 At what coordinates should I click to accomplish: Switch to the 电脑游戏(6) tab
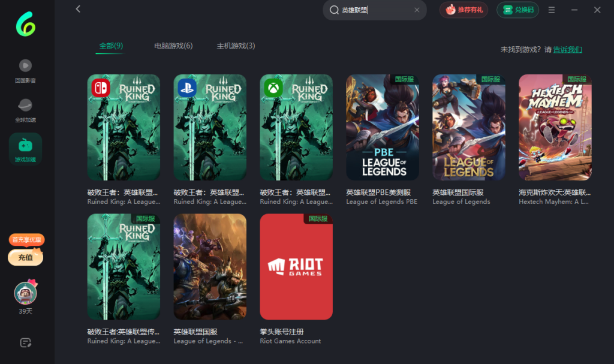point(173,46)
